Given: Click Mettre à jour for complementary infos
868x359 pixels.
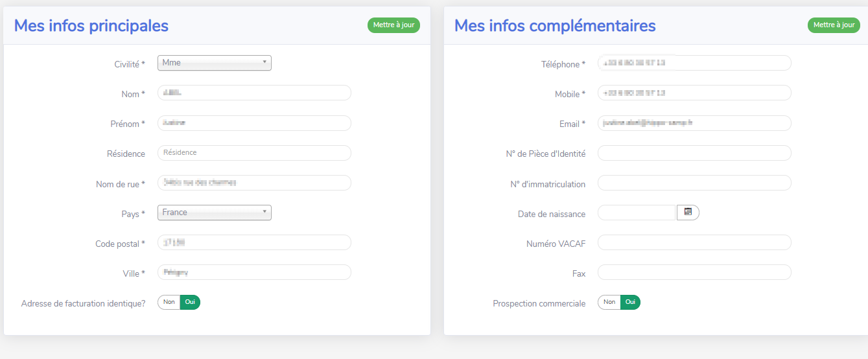Looking at the screenshot, I should pyautogui.click(x=834, y=25).
